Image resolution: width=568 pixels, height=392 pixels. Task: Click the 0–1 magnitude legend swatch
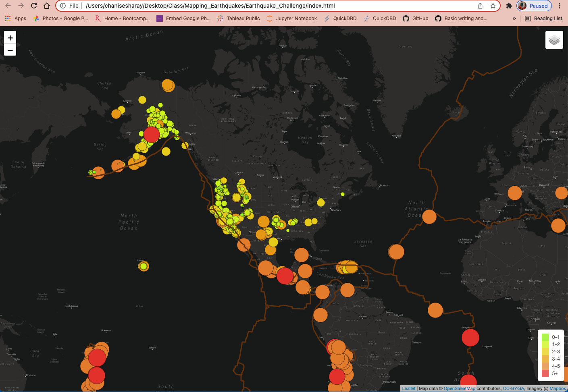click(545, 337)
